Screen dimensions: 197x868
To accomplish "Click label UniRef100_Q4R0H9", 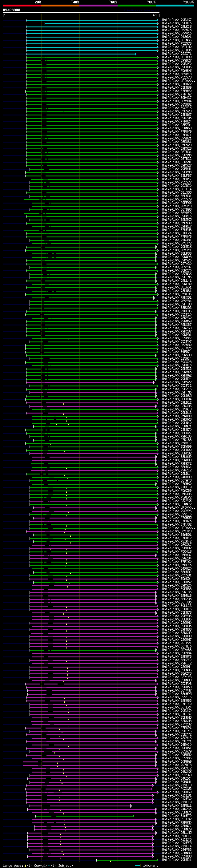I will (x=177, y=477).
